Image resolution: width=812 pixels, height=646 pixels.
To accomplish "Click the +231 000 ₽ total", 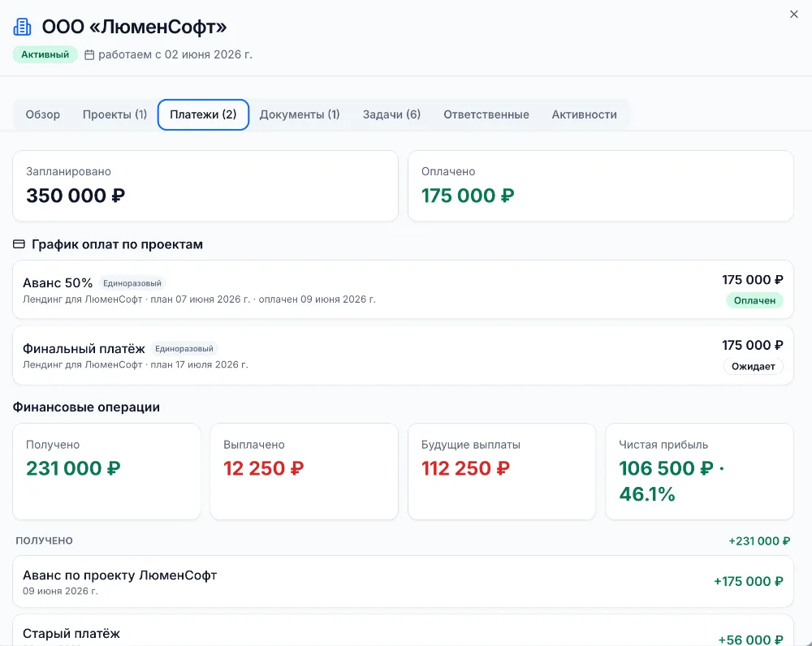I will (x=759, y=541).
